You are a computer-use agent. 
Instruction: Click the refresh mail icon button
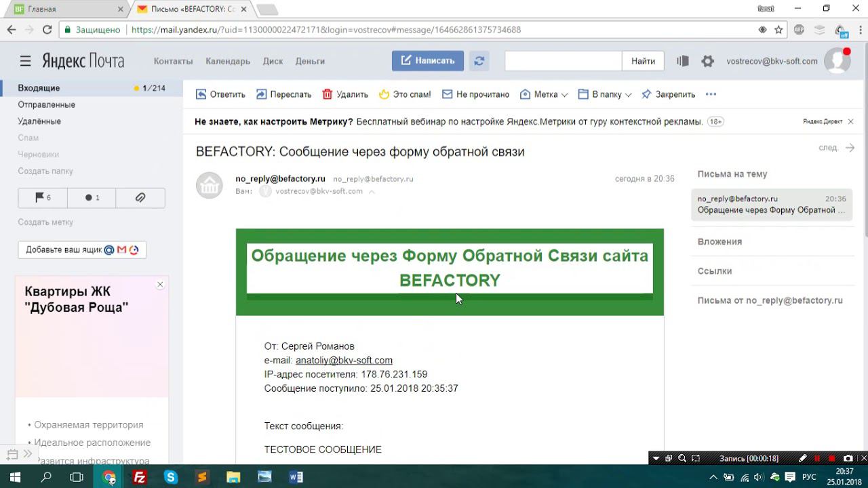479,60
